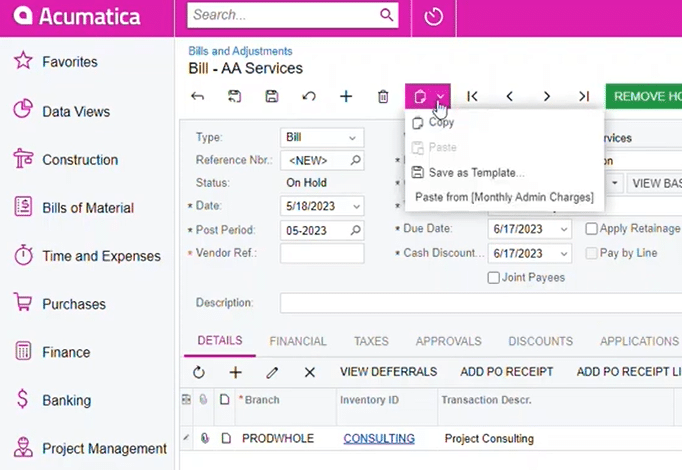Viewport: 682px width, 470px height.
Task: Go to first record icon
Action: tap(472, 96)
